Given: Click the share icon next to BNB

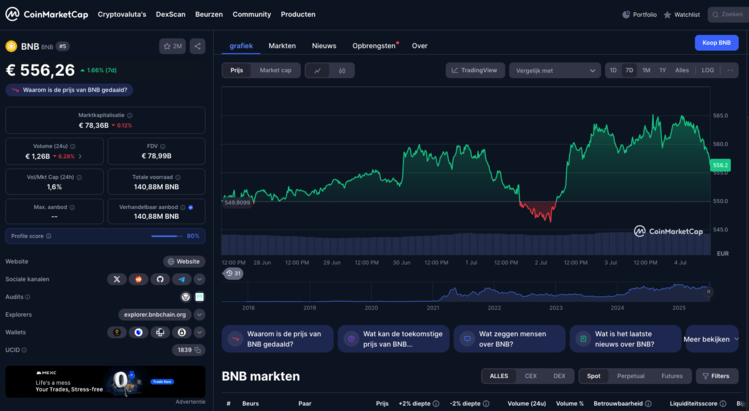Looking at the screenshot, I should [x=197, y=46].
